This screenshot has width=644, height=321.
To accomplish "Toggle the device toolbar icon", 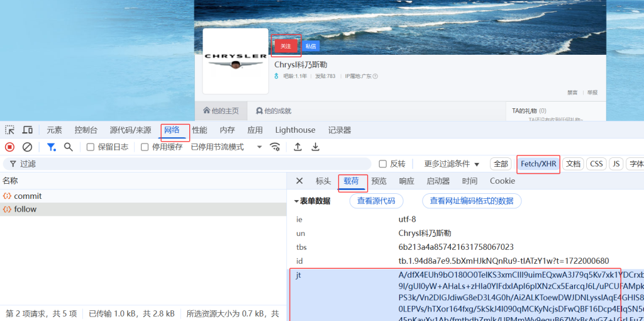I will (28, 130).
